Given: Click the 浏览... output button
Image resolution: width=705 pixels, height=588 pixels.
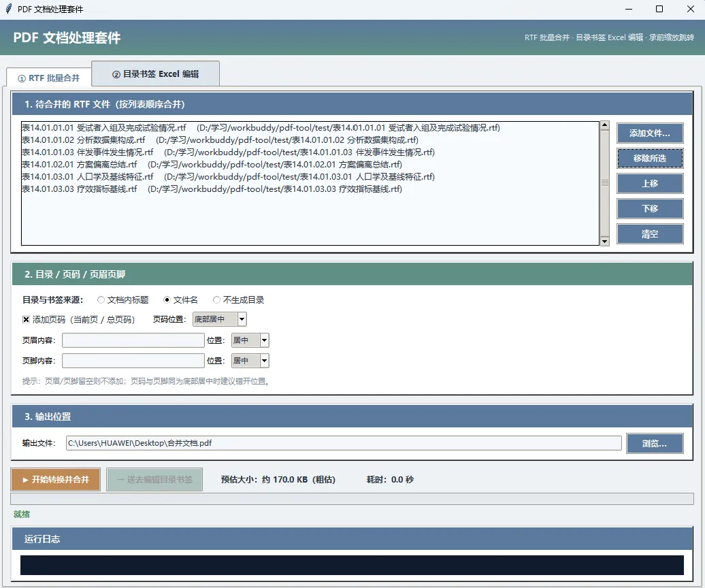Looking at the screenshot, I should click(x=655, y=443).
